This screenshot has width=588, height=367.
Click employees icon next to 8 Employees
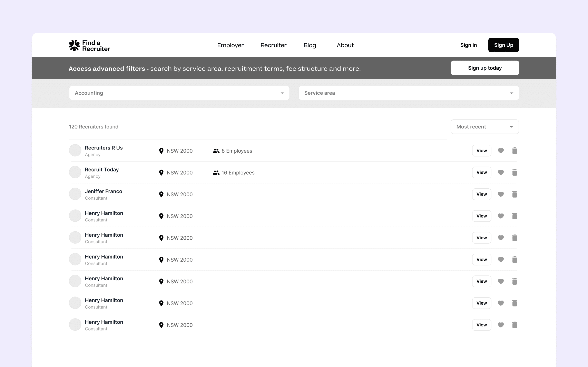(x=216, y=151)
